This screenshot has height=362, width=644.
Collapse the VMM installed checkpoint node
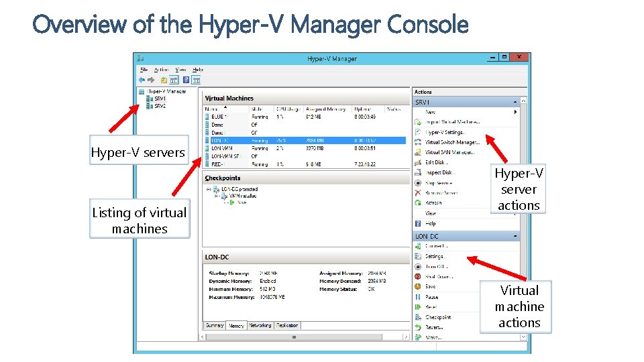click(x=217, y=196)
